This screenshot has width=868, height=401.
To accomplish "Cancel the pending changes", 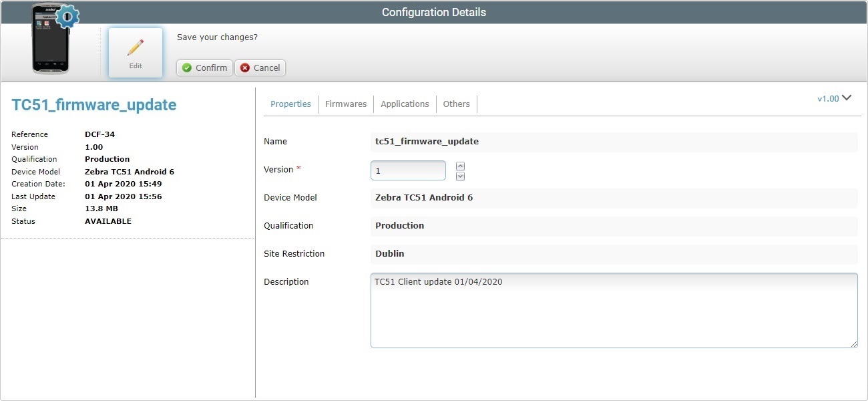I will click(x=260, y=68).
